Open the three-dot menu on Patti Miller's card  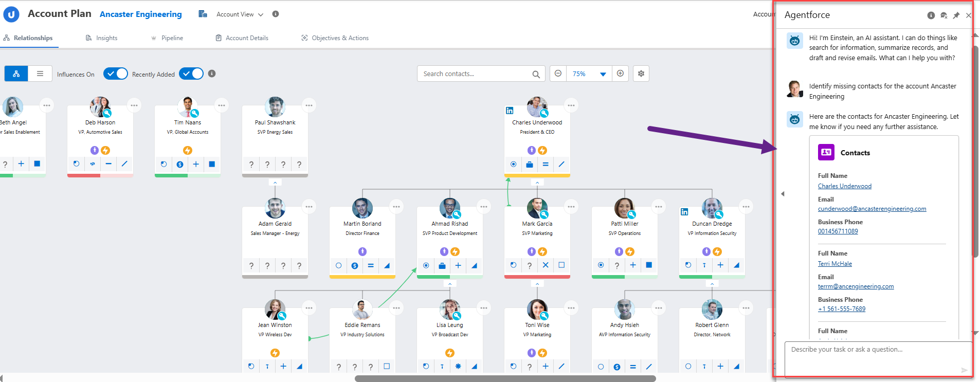(659, 207)
